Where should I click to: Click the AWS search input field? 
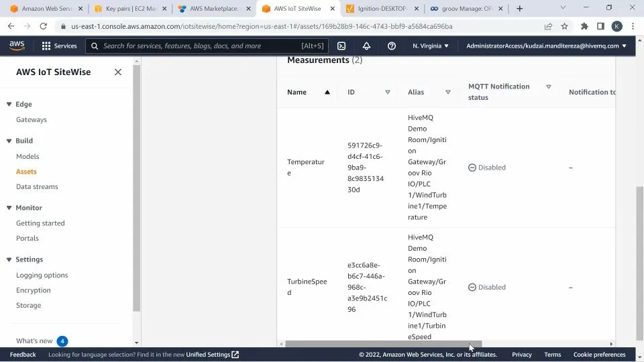click(207, 46)
